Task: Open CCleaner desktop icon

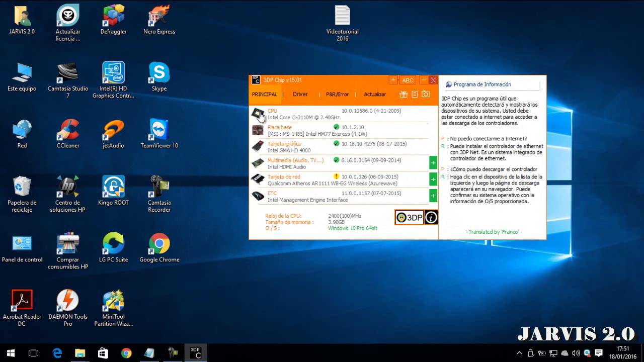Action: (x=68, y=134)
